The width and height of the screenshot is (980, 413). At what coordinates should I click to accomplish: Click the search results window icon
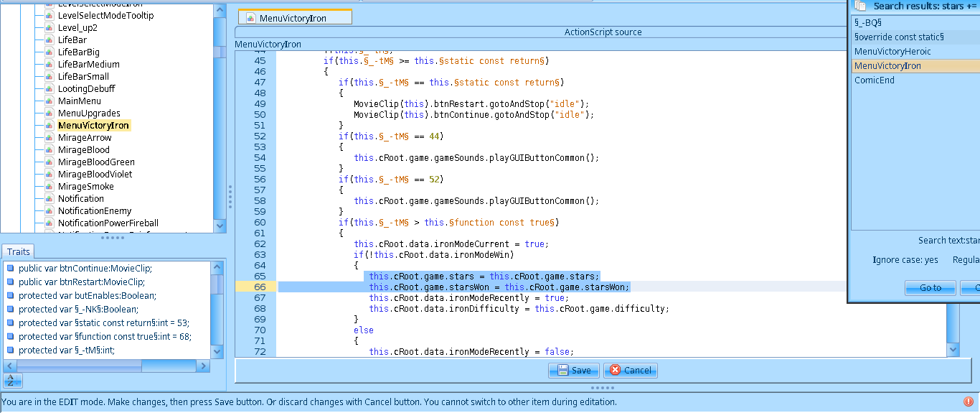(x=861, y=6)
